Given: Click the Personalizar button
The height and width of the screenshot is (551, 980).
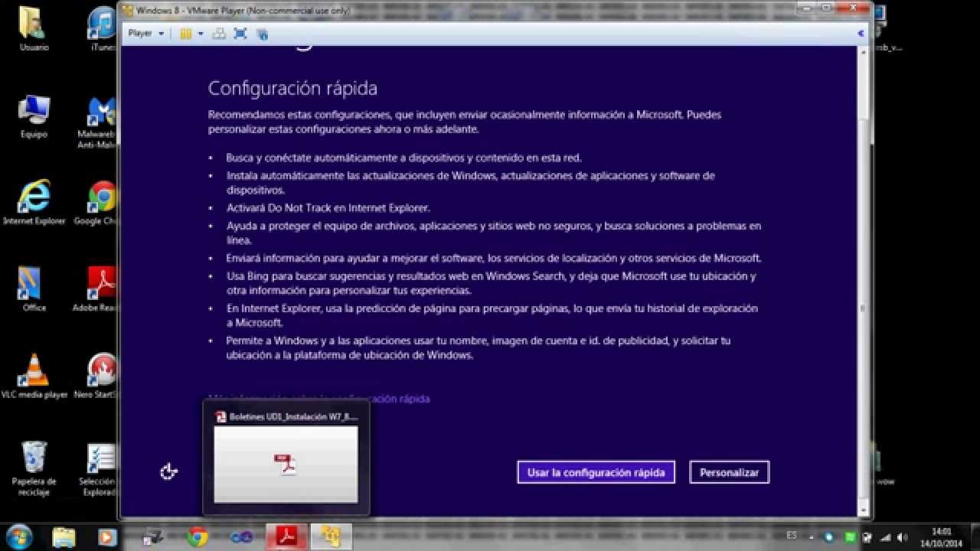Looking at the screenshot, I should coord(729,472).
